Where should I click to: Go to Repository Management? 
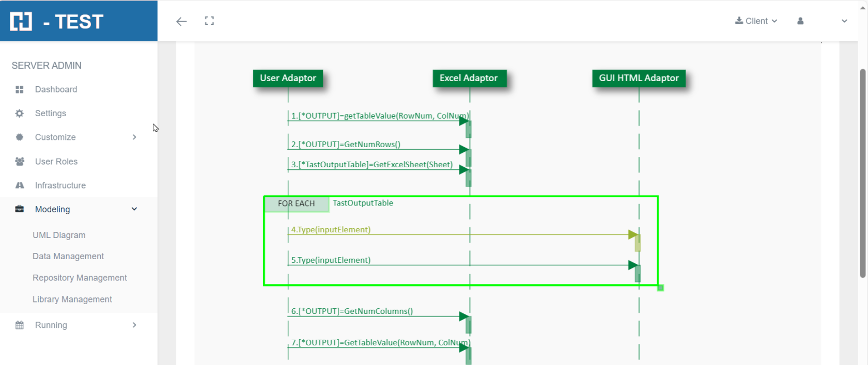click(x=80, y=278)
